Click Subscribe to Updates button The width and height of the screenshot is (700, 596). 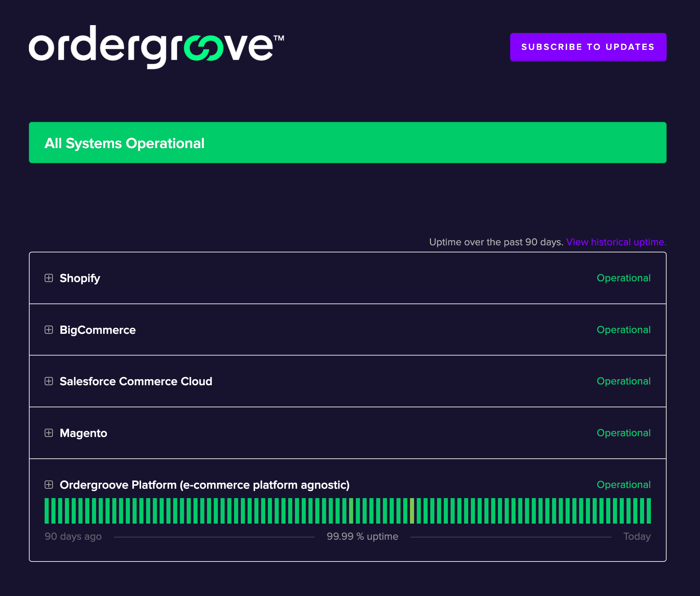coord(588,47)
